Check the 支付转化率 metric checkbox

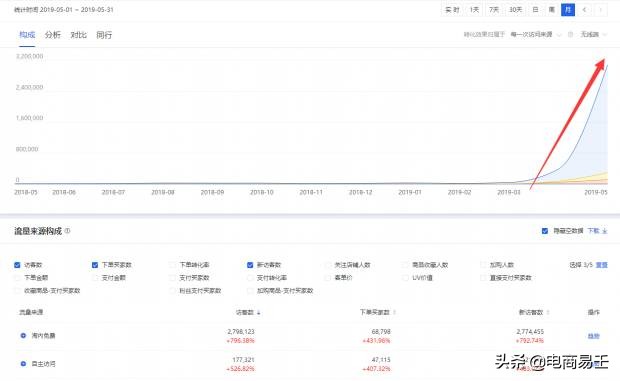tap(250, 278)
